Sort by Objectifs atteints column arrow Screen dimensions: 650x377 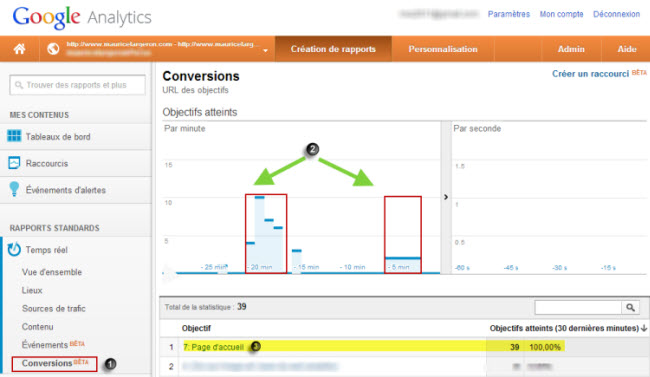(x=644, y=328)
